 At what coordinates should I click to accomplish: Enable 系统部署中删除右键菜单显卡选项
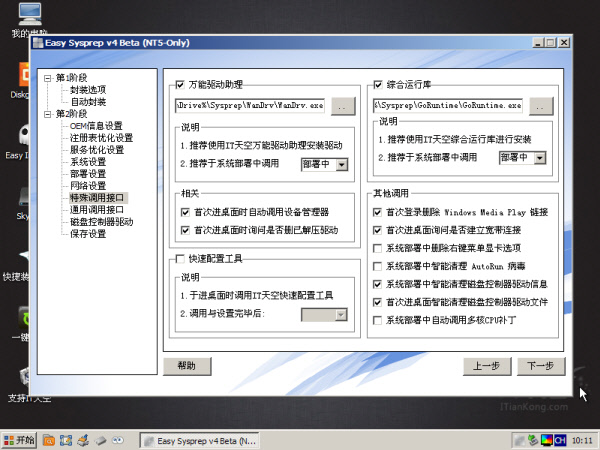pyautogui.click(x=377, y=248)
